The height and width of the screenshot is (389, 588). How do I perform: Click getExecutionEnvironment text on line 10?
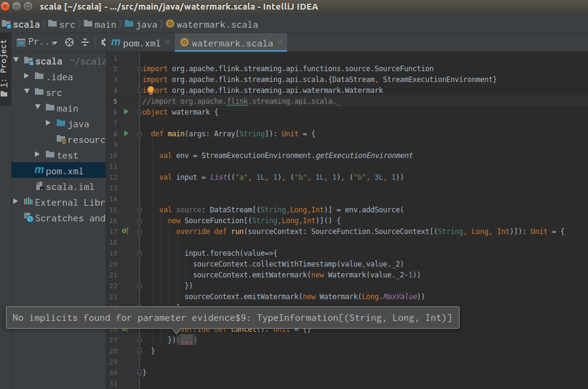364,156
